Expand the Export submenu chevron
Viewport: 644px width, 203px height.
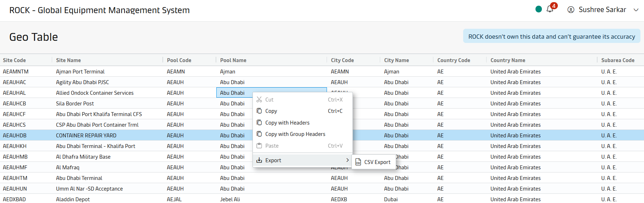[347, 160]
